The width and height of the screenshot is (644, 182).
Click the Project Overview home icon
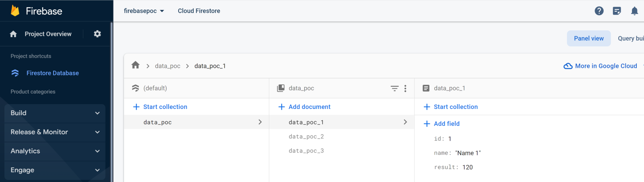[x=13, y=34]
